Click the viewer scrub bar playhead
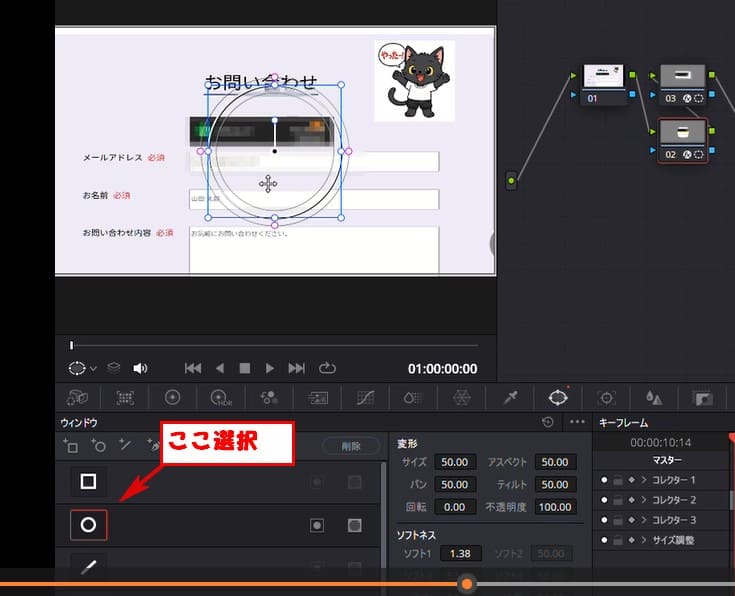The height and width of the screenshot is (596, 735). point(71,345)
